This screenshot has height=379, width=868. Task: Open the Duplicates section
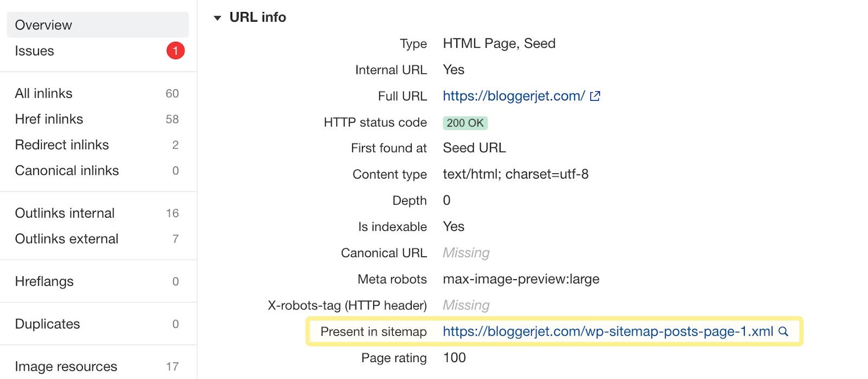47,324
